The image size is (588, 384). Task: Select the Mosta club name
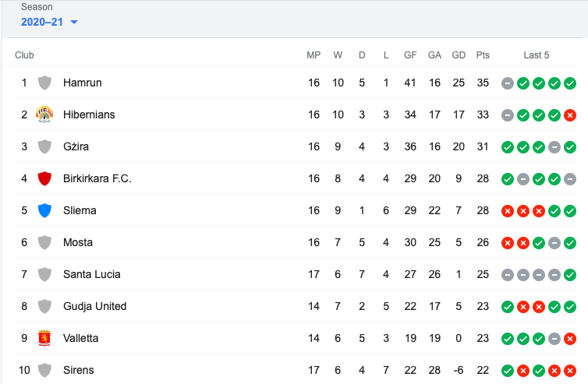tap(78, 242)
